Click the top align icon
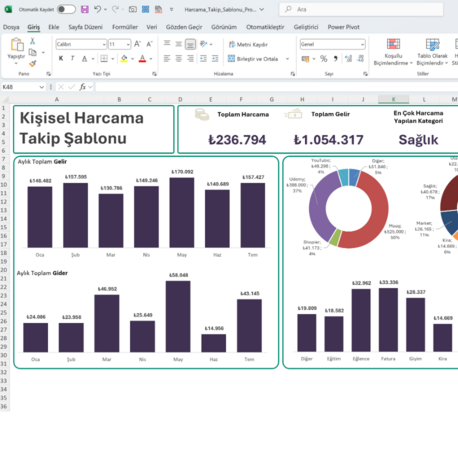Image resolution: width=458 pixels, height=458 pixels. 167,44
